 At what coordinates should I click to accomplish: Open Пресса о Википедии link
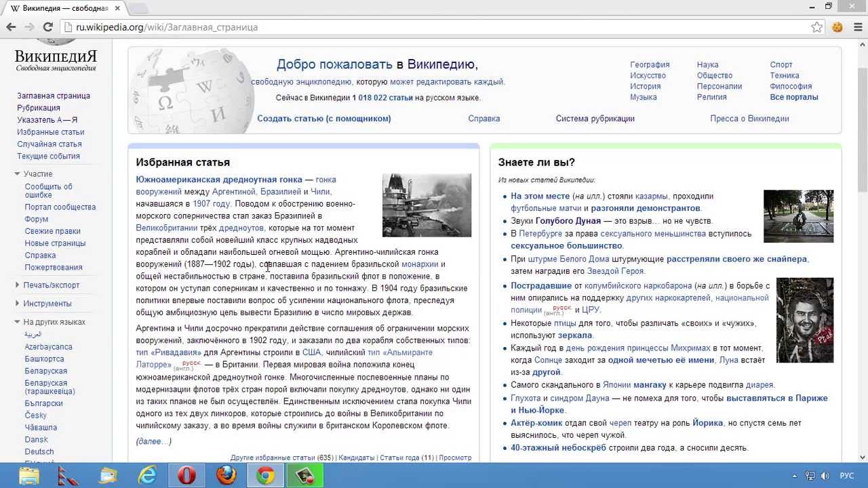click(749, 119)
